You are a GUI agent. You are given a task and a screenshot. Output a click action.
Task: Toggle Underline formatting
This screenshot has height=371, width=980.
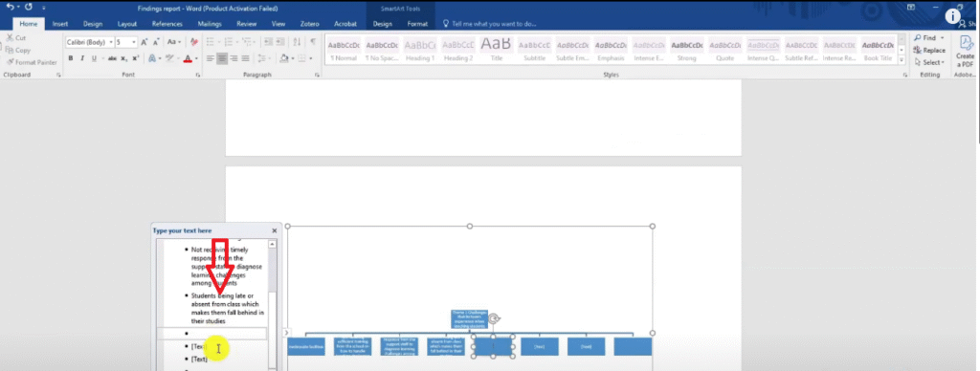[x=94, y=58]
